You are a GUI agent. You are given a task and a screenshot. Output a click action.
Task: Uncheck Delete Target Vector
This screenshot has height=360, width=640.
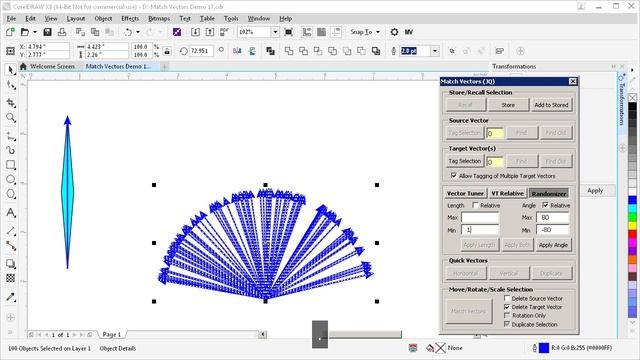[x=507, y=307]
